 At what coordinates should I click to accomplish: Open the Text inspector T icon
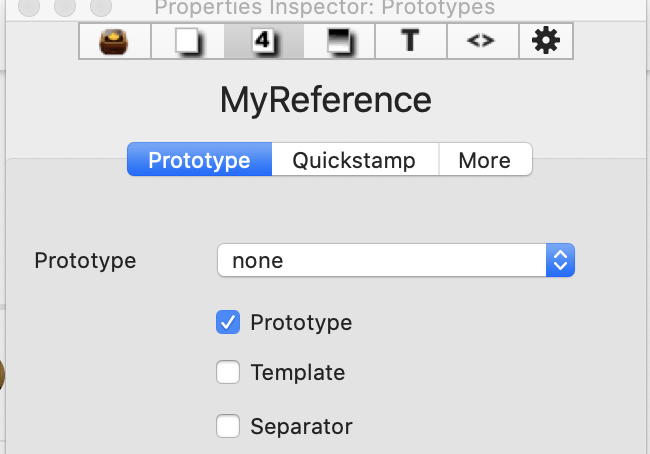pos(411,41)
